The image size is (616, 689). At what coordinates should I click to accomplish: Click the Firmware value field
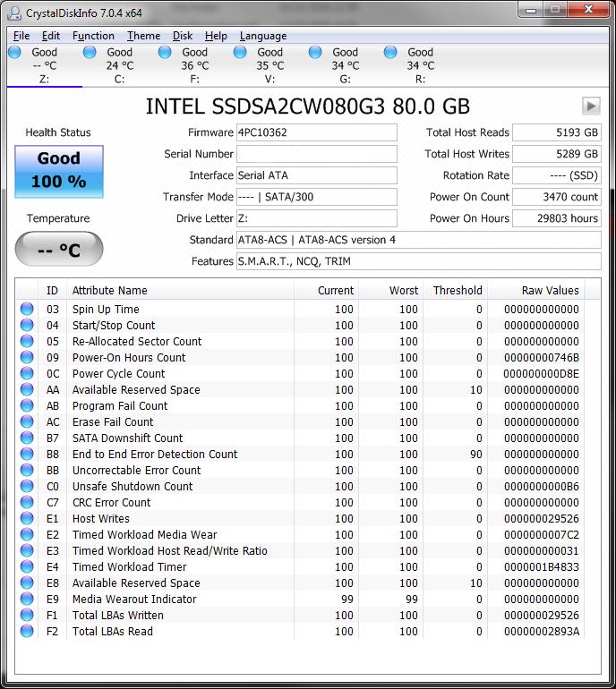click(x=316, y=132)
